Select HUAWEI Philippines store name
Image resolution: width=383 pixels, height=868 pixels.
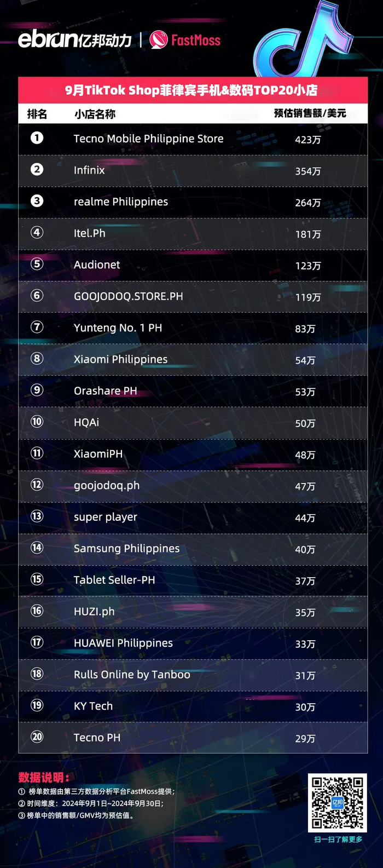[123, 643]
